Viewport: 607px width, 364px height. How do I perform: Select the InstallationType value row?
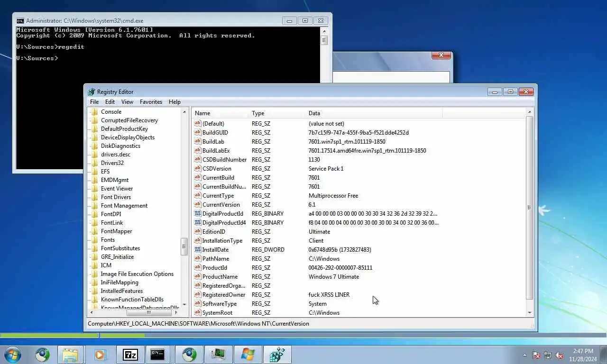click(x=317, y=241)
